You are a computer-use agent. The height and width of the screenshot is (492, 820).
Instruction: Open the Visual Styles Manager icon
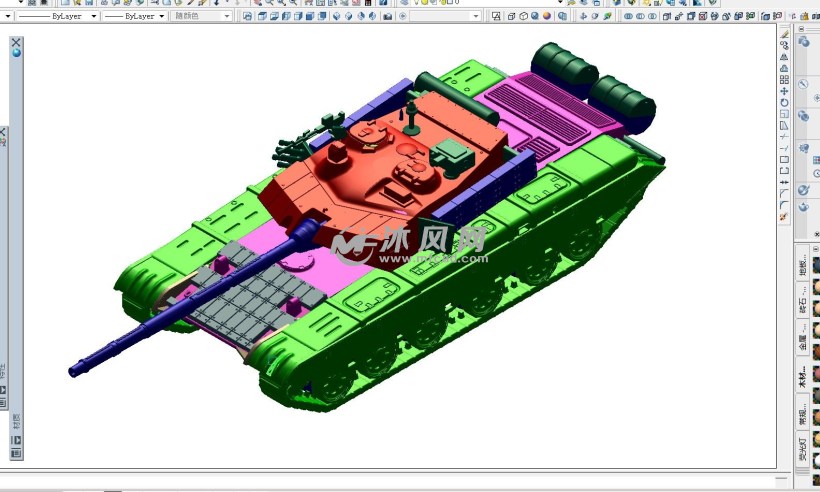coord(562,16)
